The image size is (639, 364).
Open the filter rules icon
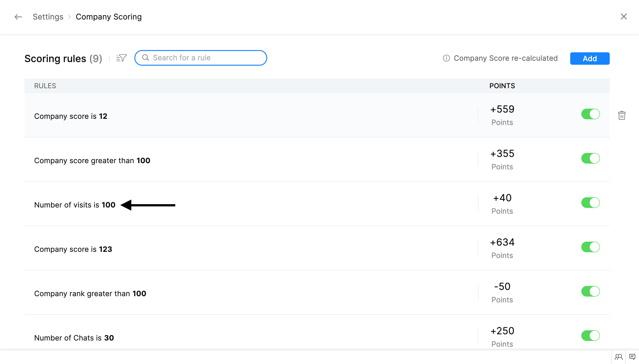[121, 58]
